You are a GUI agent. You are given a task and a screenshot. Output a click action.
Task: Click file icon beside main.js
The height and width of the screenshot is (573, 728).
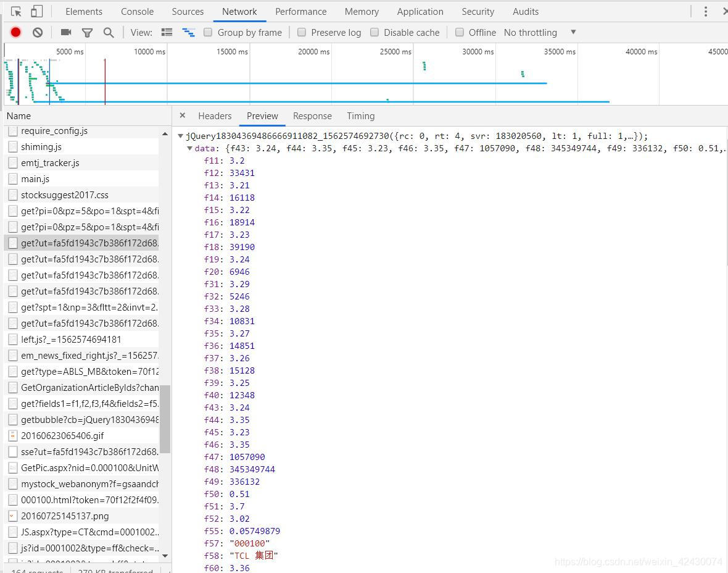tap(13, 179)
